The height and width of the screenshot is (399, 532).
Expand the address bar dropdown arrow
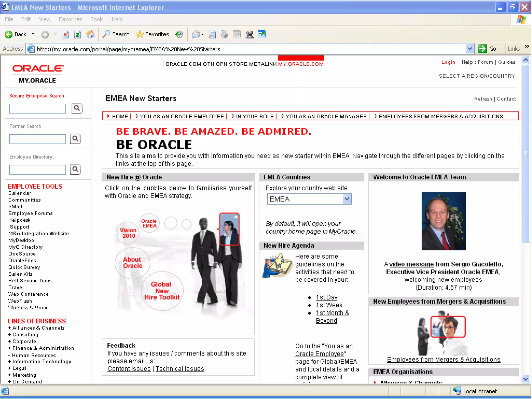click(469, 49)
